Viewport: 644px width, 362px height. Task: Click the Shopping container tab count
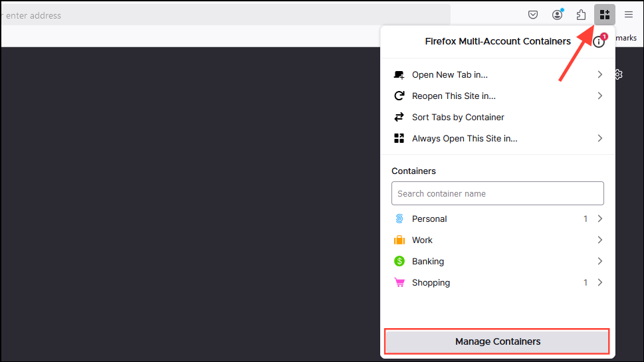pyautogui.click(x=586, y=282)
